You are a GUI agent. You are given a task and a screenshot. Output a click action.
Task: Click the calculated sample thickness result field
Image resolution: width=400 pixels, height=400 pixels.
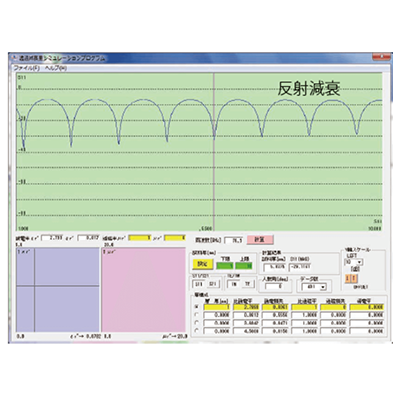click(275, 267)
